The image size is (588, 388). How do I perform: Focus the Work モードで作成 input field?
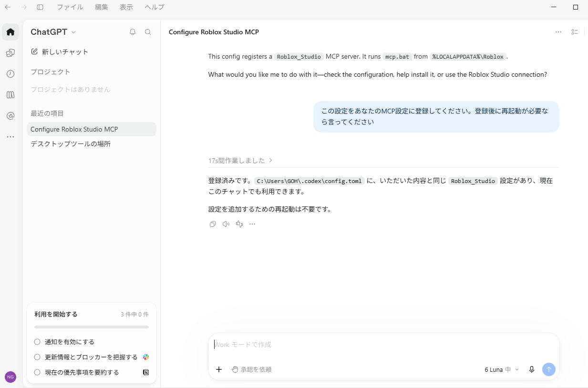pos(383,345)
